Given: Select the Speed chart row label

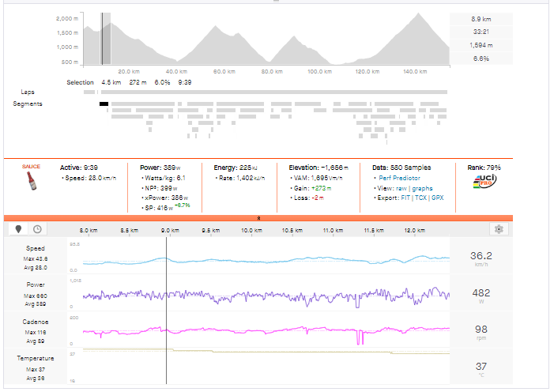Looking at the screenshot, I should pyautogui.click(x=35, y=248).
